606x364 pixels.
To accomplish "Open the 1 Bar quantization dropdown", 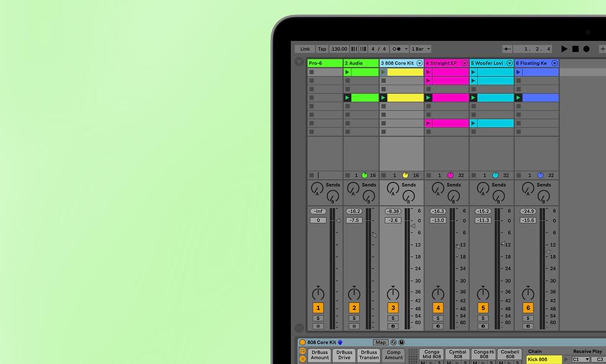I will (420, 49).
